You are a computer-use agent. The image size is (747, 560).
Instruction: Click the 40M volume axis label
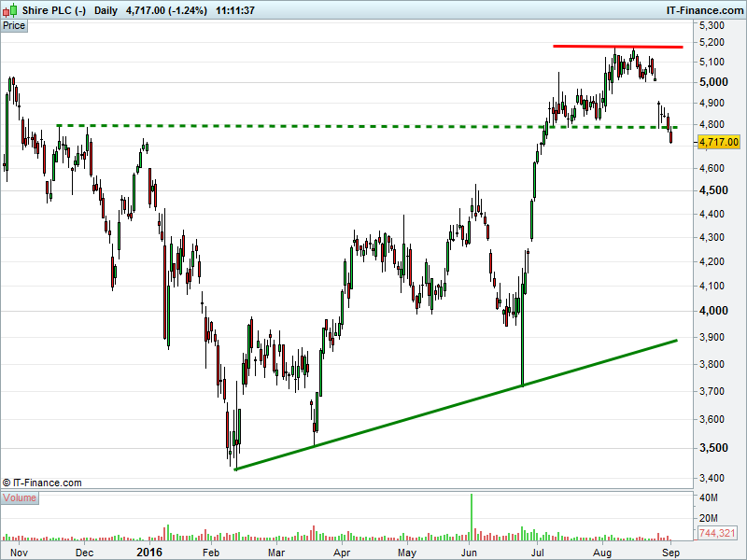pyautogui.click(x=708, y=497)
